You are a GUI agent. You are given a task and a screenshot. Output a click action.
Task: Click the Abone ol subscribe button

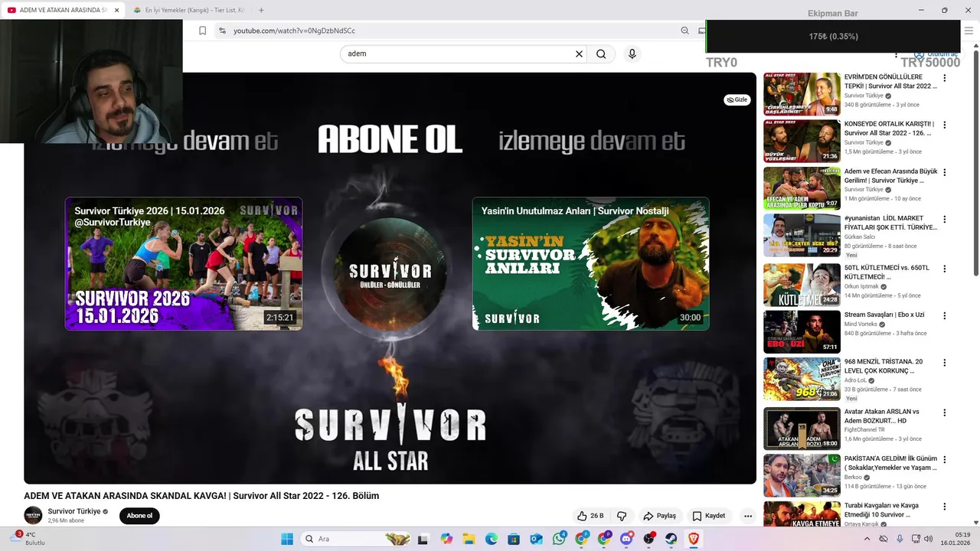point(139,516)
